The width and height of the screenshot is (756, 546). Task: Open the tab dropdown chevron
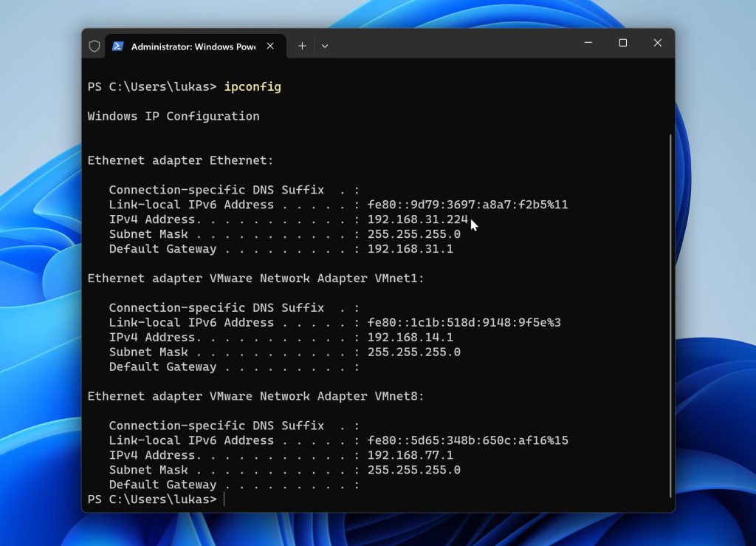[325, 45]
